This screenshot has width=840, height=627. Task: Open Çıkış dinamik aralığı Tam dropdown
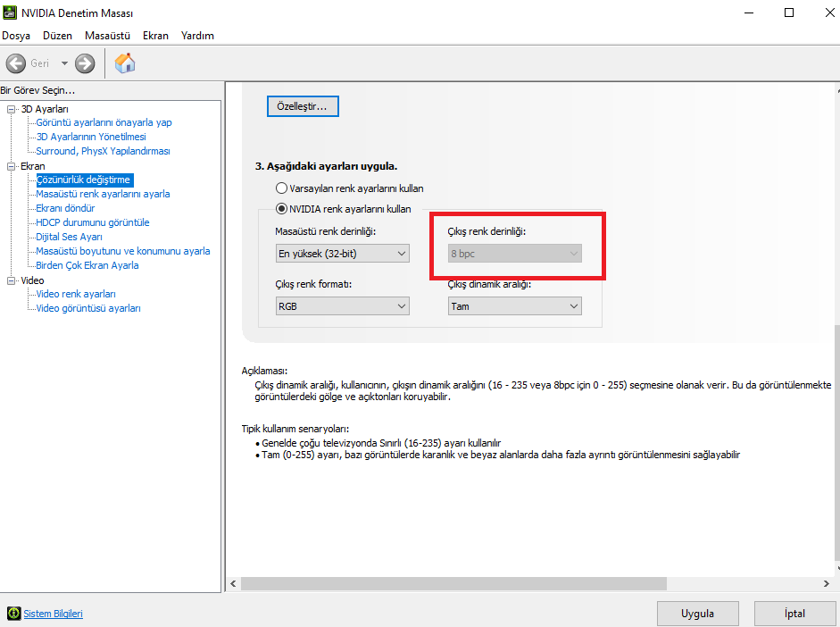(x=515, y=306)
